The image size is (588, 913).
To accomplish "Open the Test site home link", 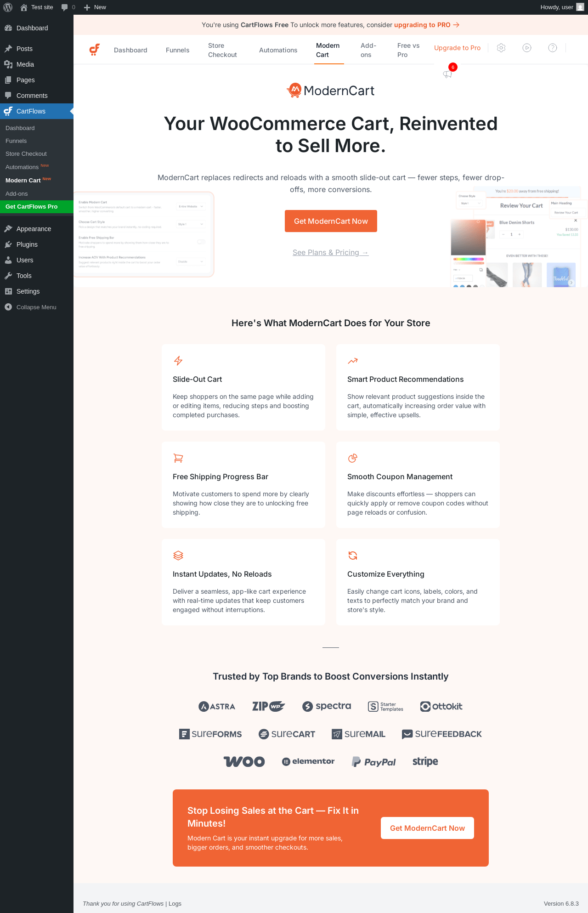I will point(37,7).
